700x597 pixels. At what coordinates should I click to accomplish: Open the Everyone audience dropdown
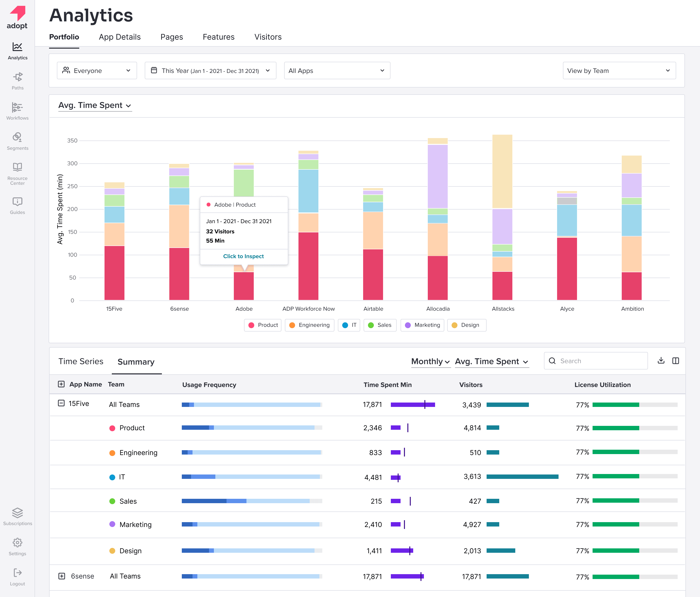(x=97, y=70)
